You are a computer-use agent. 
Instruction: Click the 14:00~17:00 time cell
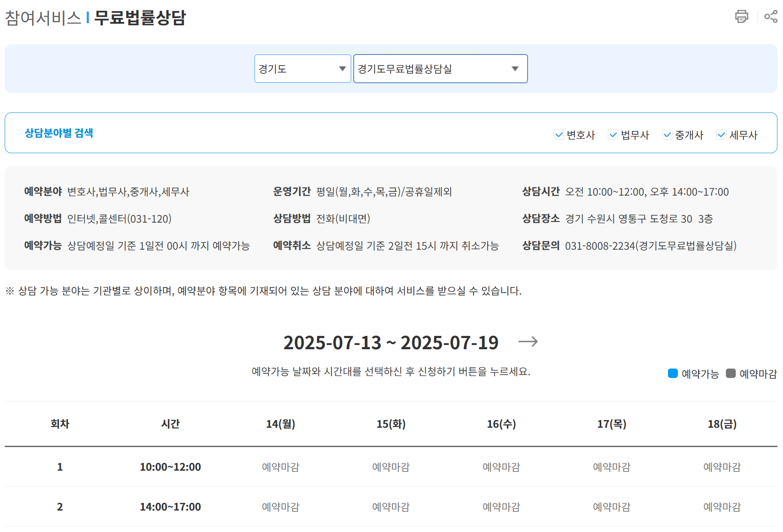[170, 507]
